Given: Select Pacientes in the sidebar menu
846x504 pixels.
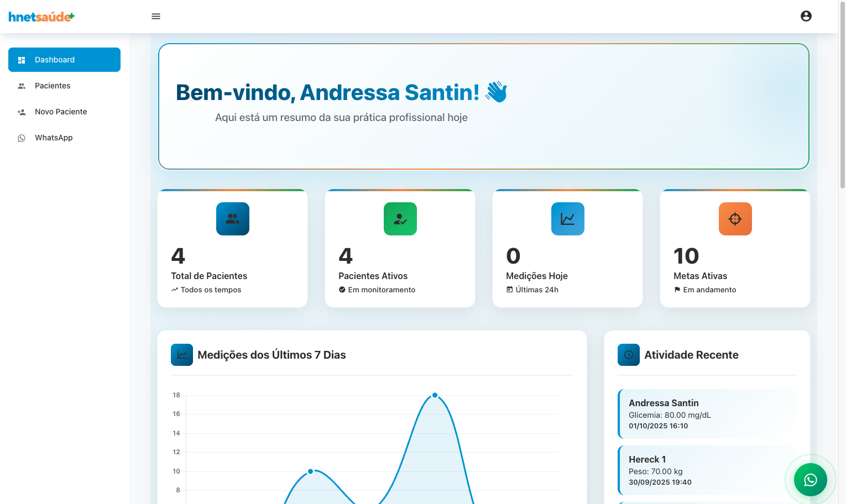Looking at the screenshot, I should pyautogui.click(x=53, y=86).
